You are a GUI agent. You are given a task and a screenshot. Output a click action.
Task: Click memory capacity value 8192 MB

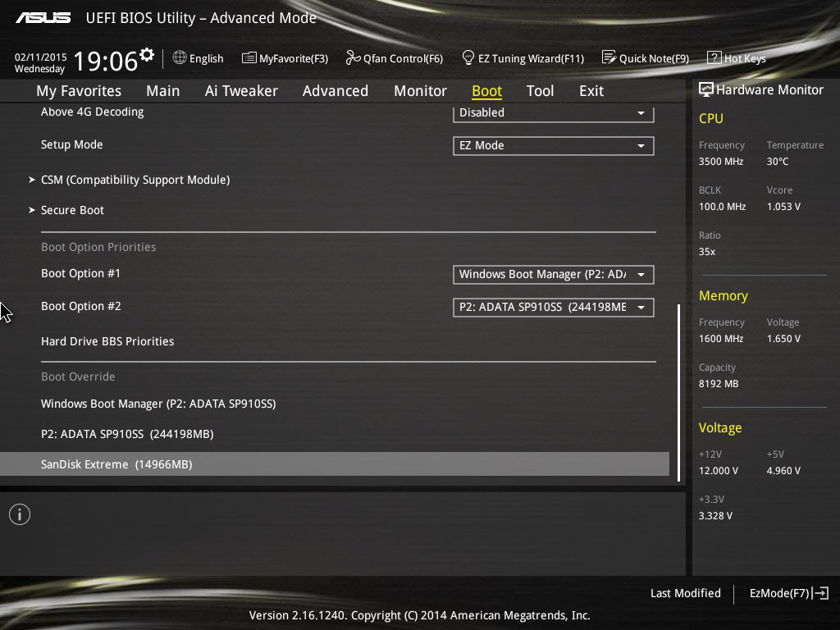tap(719, 384)
